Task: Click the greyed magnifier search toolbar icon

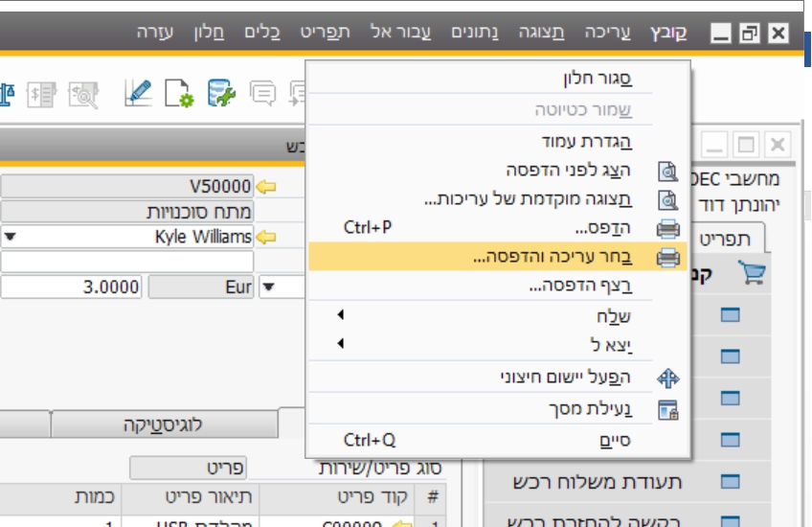Action: pos(83,94)
